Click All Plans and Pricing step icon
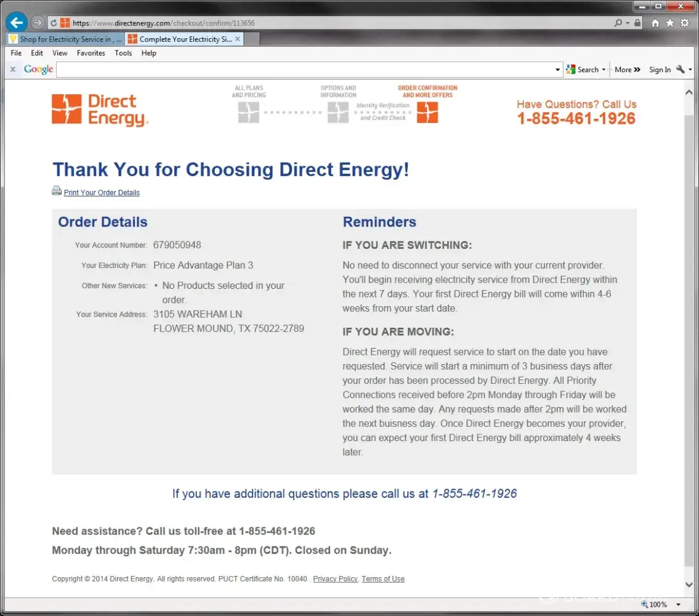The image size is (699, 616). [248, 112]
